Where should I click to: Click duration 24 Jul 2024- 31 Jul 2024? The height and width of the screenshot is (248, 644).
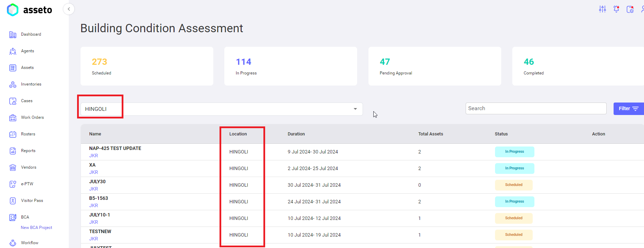point(314,202)
